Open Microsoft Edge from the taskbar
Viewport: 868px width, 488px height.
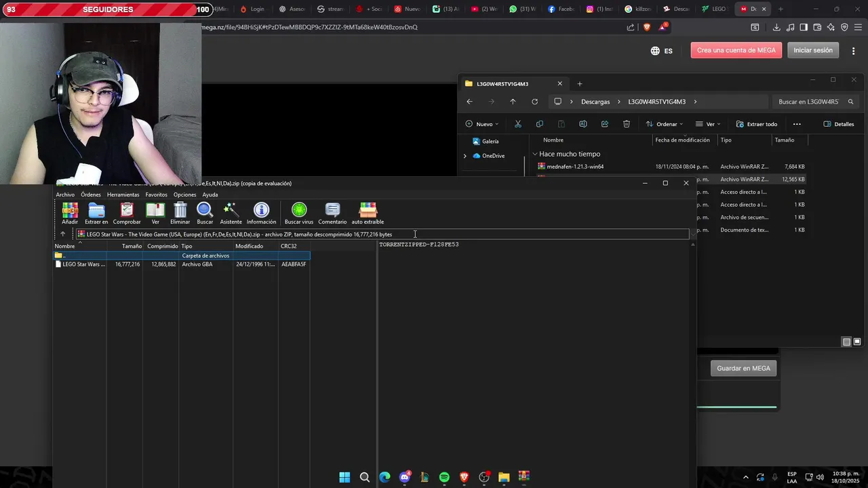(384, 477)
